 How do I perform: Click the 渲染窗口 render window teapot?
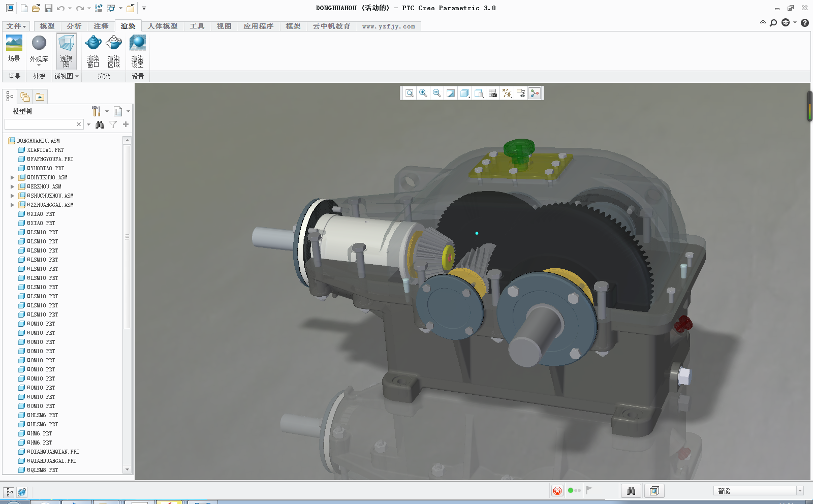[x=93, y=51]
